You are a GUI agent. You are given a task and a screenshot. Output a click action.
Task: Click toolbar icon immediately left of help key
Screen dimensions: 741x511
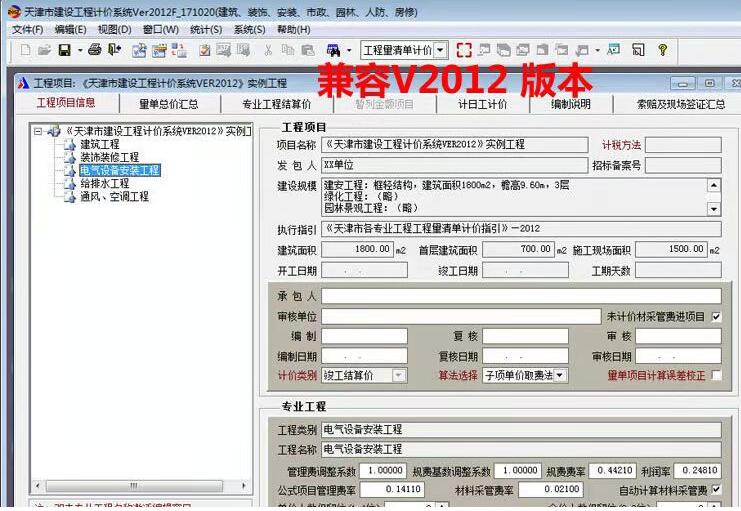[638, 50]
